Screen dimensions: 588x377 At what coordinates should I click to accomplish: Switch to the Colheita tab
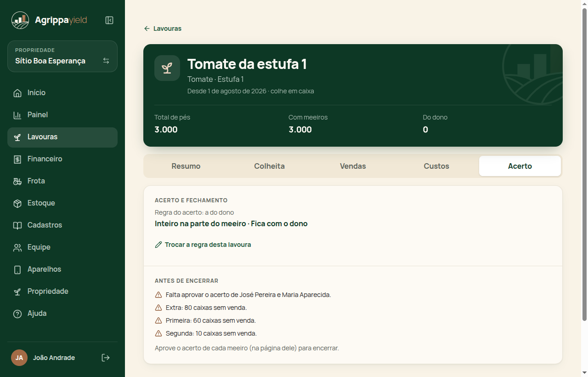tap(270, 166)
